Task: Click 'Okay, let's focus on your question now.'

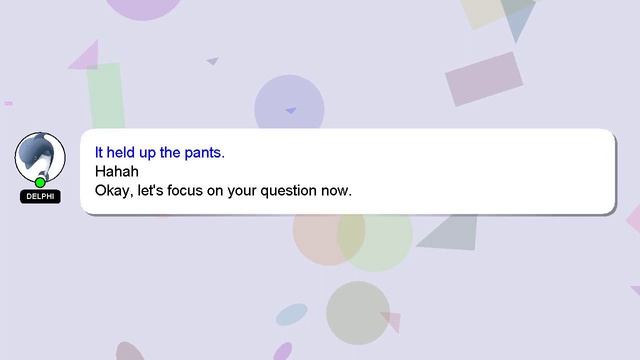Action: (x=223, y=191)
